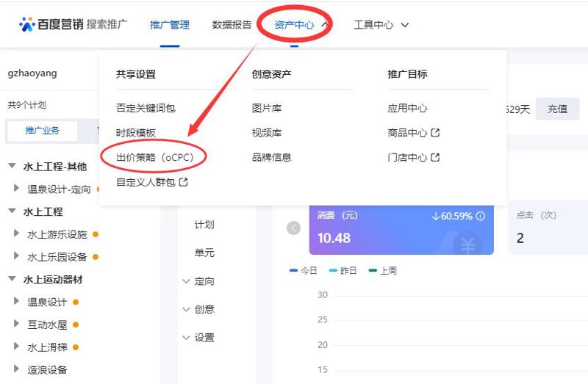Open external link icon beside 自定义人群包

coord(183,182)
